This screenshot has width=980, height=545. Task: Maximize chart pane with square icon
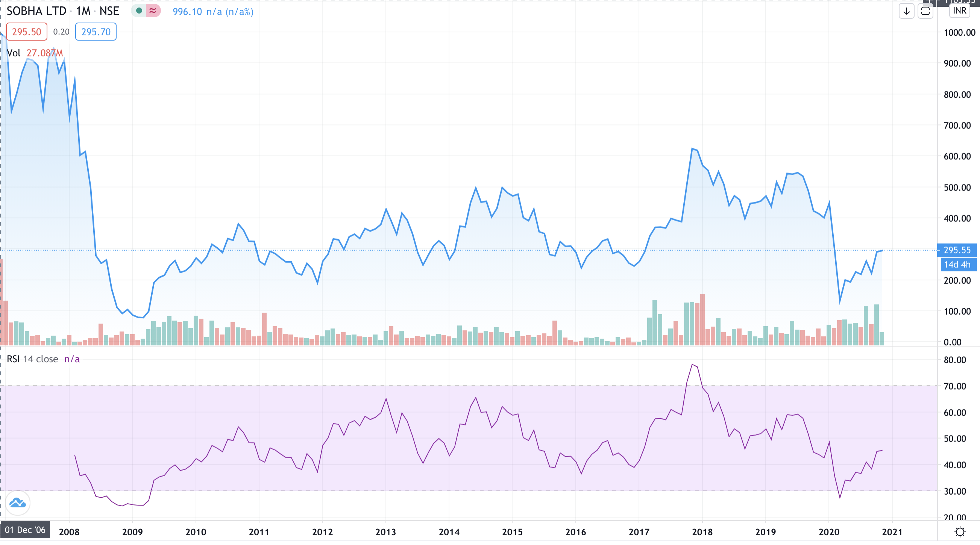[925, 11]
